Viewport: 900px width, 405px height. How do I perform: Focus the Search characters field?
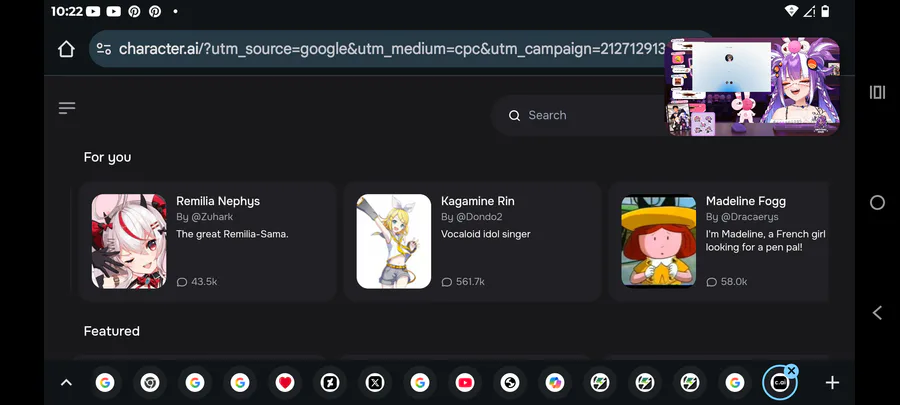pyautogui.click(x=580, y=115)
